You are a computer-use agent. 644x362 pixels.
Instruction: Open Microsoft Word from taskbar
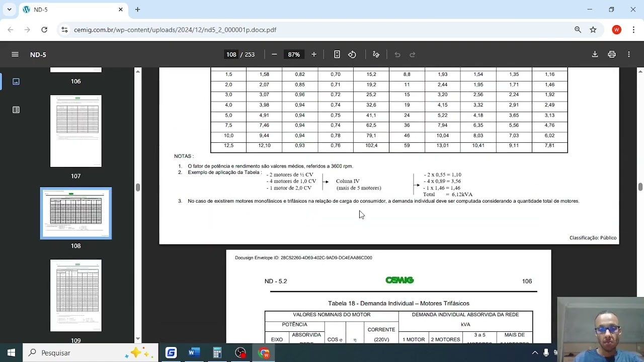tap(193, 352)
